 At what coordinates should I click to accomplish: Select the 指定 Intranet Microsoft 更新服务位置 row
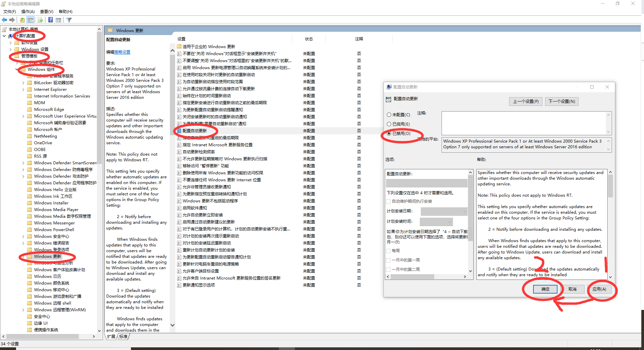[217, 145]
